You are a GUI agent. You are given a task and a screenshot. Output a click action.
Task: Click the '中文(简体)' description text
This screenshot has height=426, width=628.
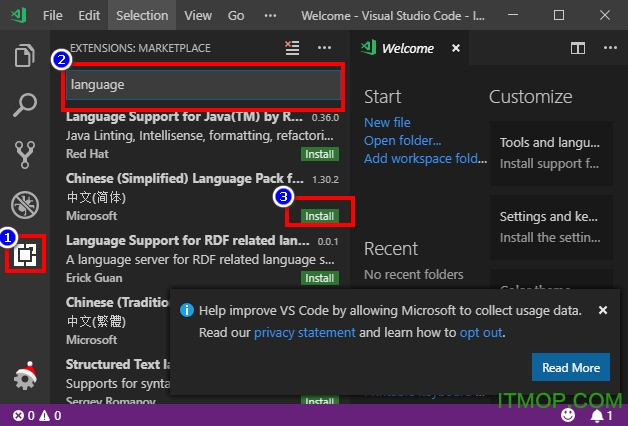96,197
